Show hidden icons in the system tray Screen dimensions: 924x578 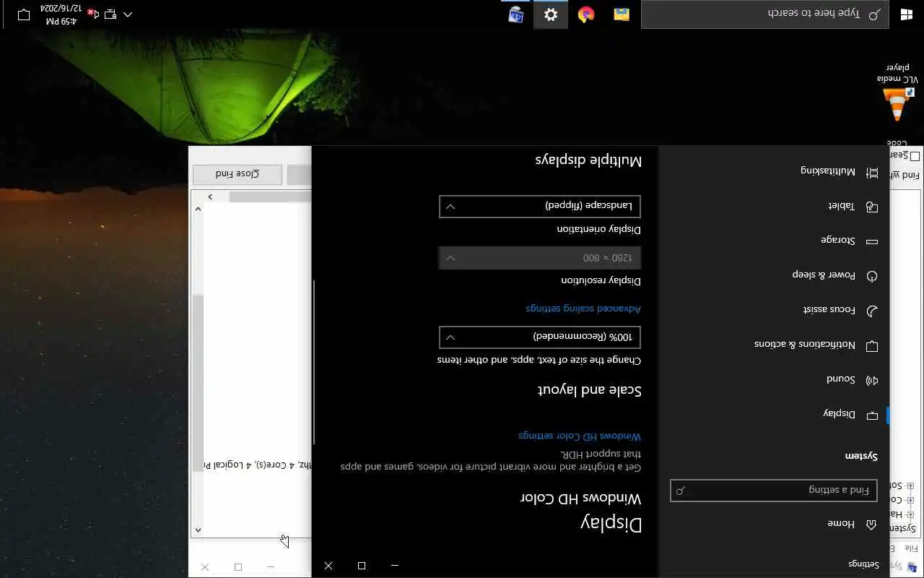click(128, 14)
